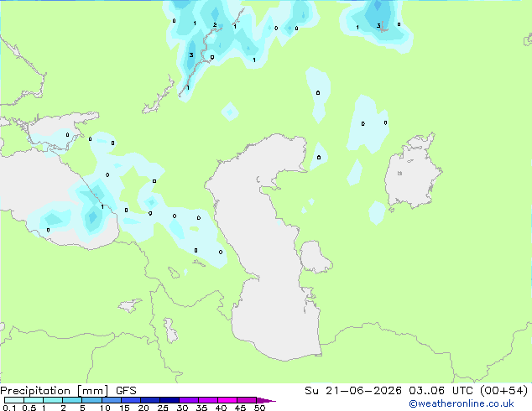This screenshot has width=532, height=411.
Task: Pick the violet swatch between 35 and 40
Action: pos(207,400)
